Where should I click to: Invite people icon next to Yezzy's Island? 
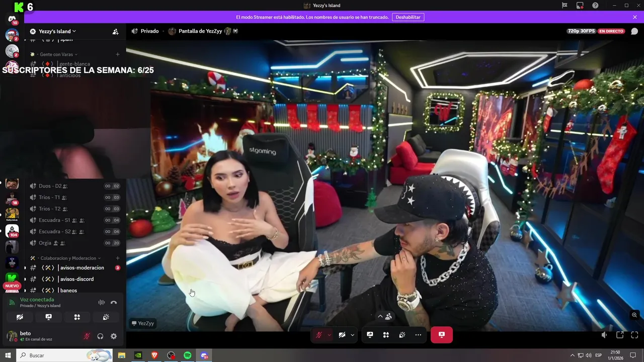[115, 31]
